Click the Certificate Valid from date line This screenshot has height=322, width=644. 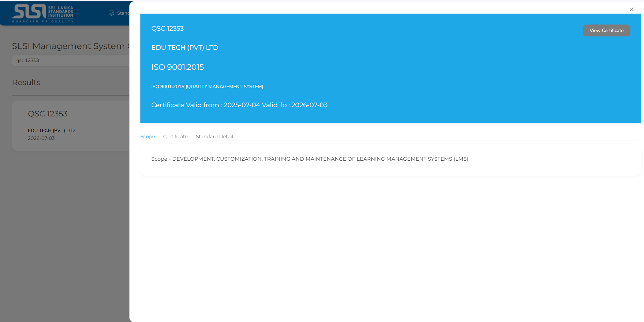tap(239, 105)
